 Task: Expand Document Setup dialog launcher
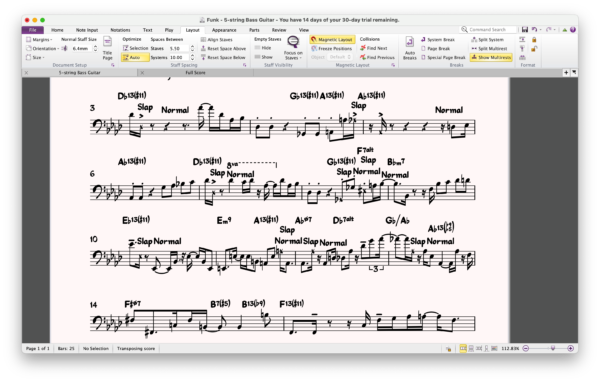pos(113,65)
